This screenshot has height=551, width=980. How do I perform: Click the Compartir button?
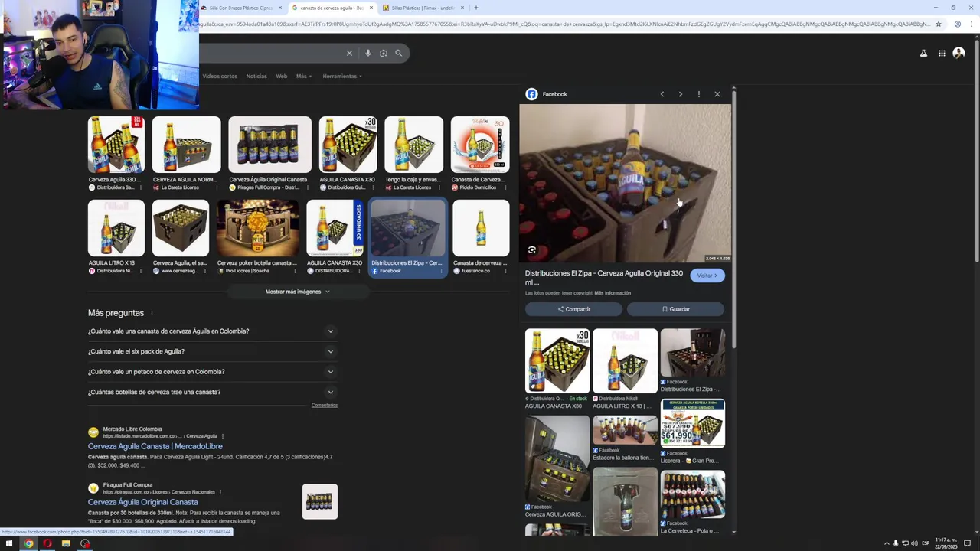coord(573,309)
